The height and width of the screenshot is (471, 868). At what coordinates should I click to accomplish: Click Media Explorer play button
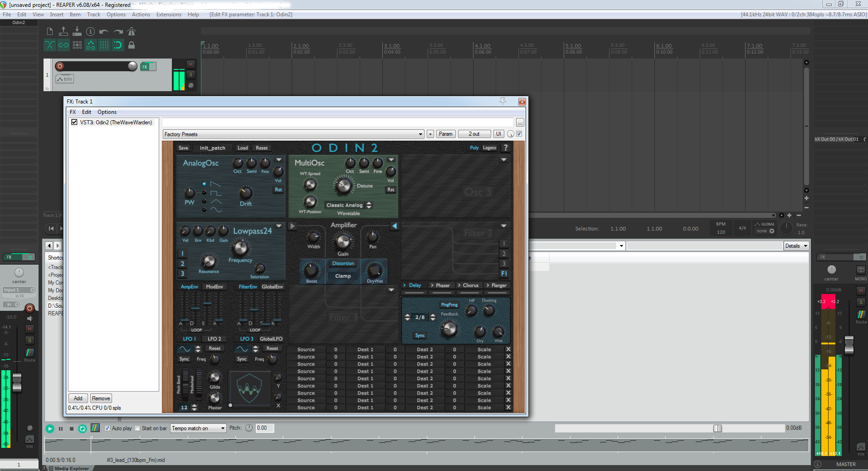tap(50, 428)
